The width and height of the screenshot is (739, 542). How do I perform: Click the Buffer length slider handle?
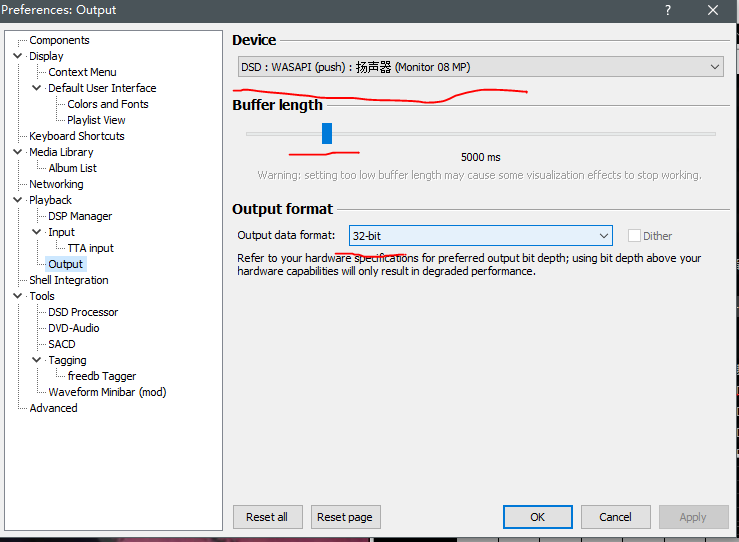coord(327,133)
